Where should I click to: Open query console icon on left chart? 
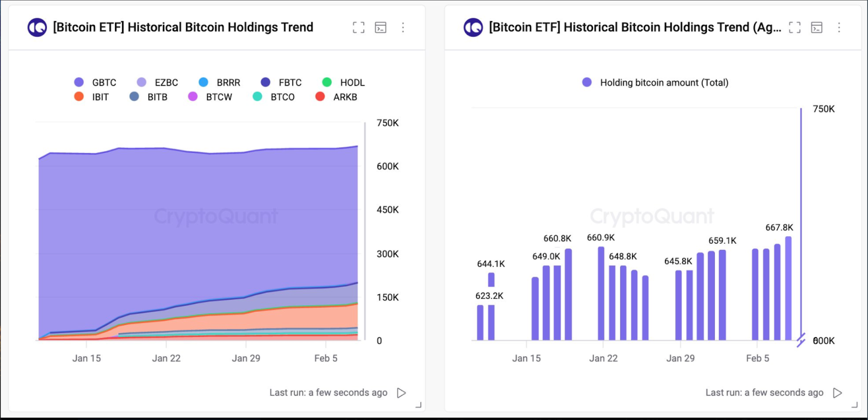[381, 28]
